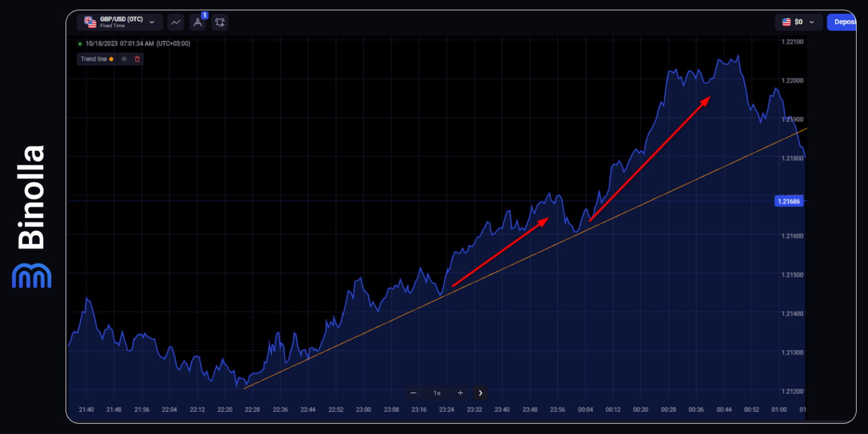Zoom out the chart with the minus icon
Image resolution: width=868 pixels, height=434 pixels.
[413, 393]
